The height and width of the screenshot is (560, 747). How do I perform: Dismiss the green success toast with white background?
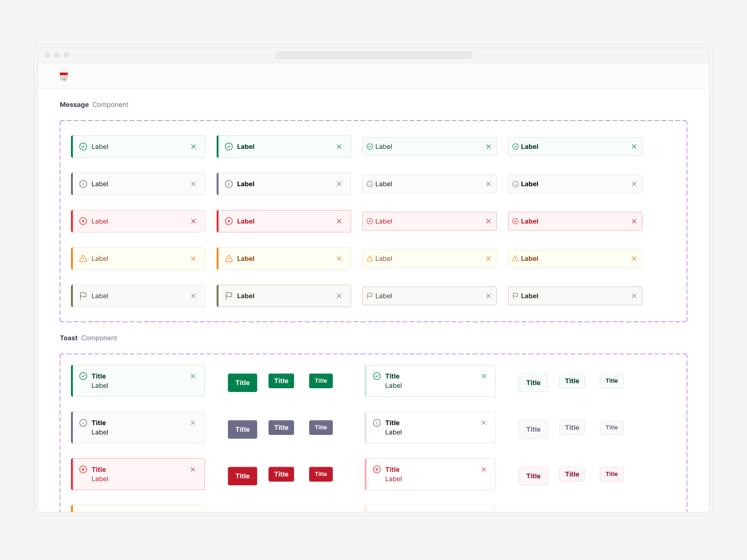tap(484, 376)
